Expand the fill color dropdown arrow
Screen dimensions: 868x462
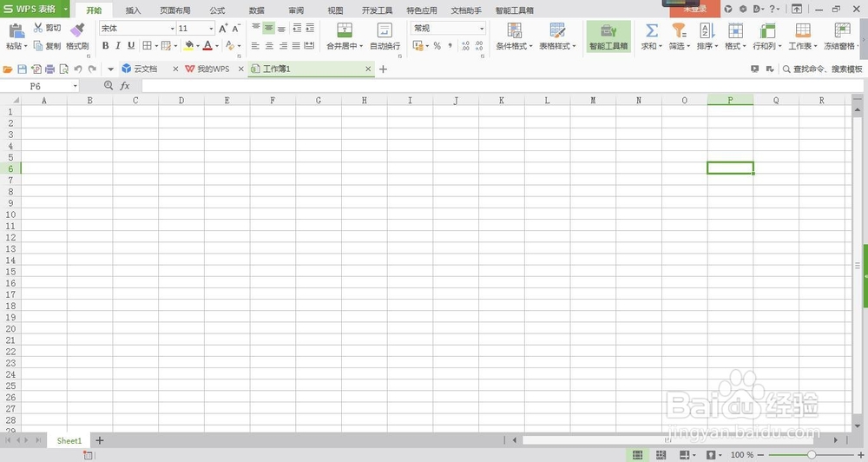point(198,46)
